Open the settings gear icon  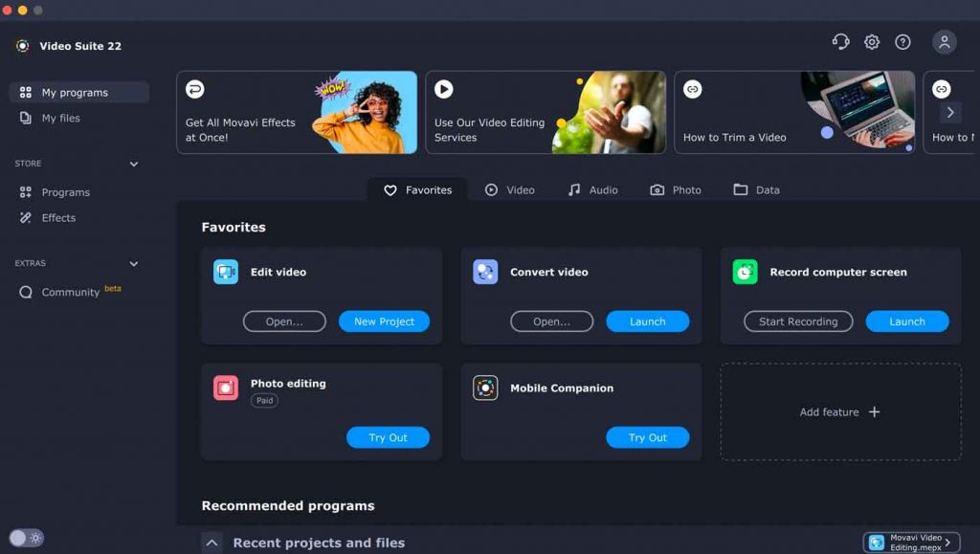pos(871,42)
